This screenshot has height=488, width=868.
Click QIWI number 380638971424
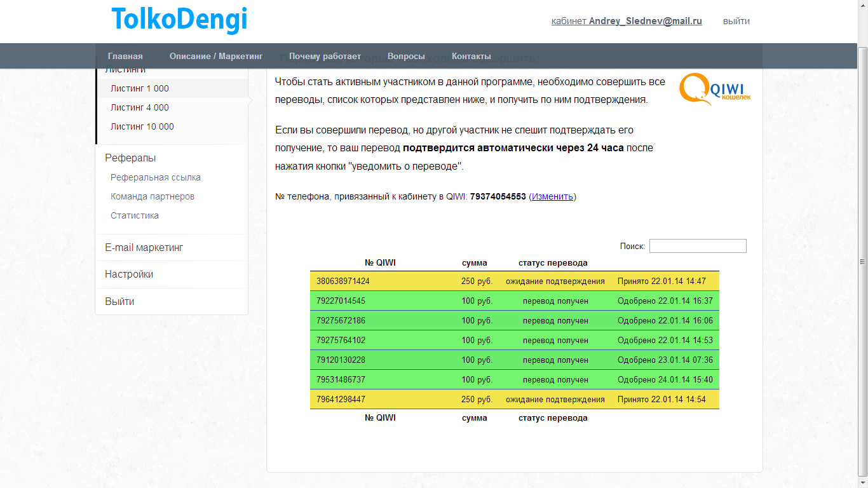tap(343, 281)
